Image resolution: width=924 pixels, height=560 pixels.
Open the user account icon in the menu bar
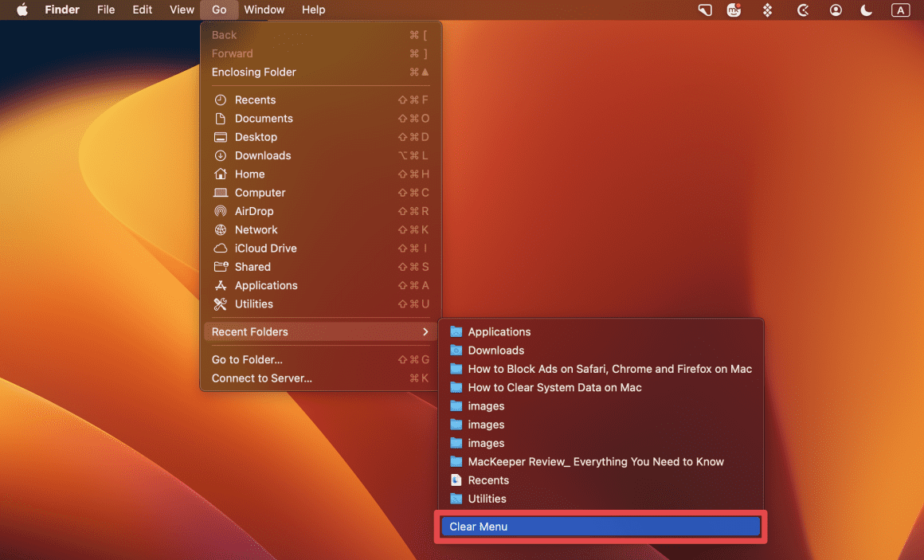tap(835, 10)
